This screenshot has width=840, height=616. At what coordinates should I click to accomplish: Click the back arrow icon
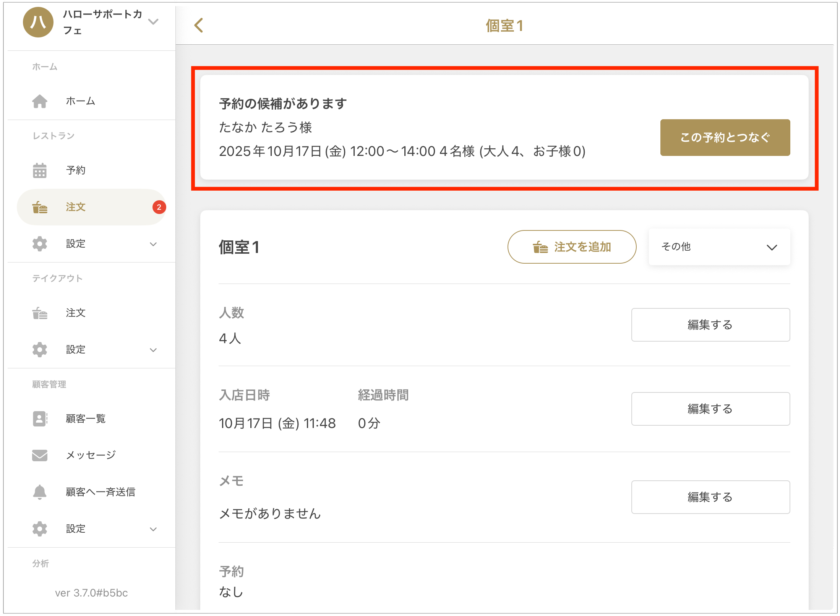(x=198, y=26)
